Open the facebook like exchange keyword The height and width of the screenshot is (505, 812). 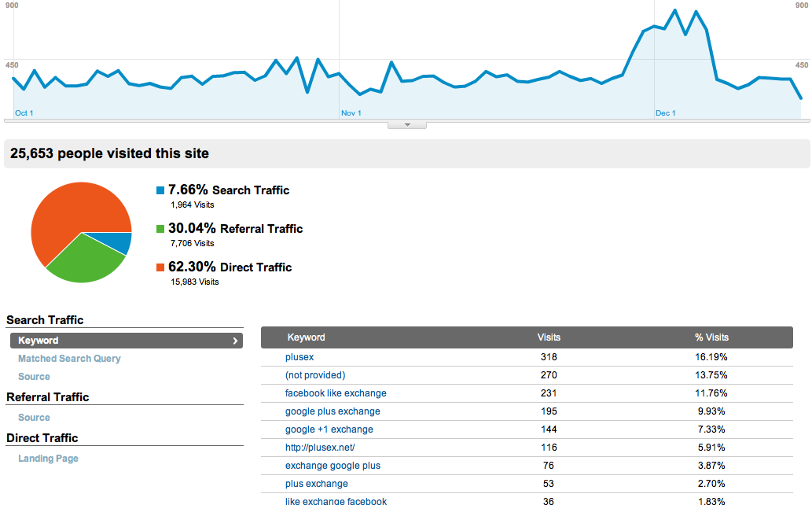click(x=336, y=393)
